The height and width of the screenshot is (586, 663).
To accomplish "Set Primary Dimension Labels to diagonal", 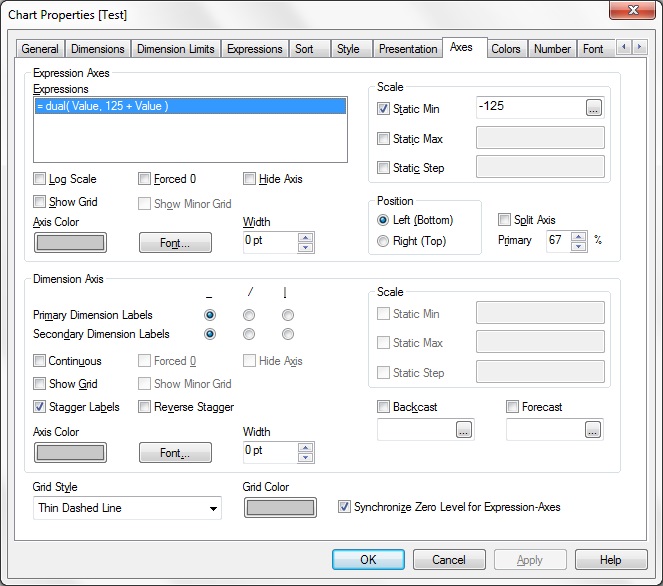I will point(249,315).
